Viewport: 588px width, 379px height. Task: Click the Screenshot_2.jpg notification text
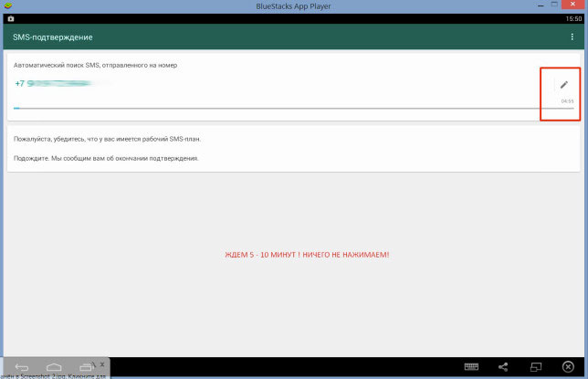click(x=53, y=376)
